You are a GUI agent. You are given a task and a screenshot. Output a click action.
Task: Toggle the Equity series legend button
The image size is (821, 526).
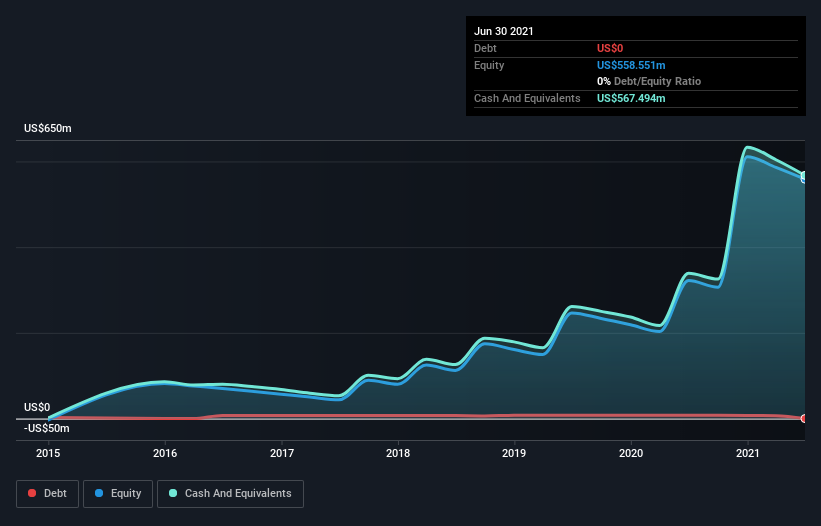(x=118, y=494)
